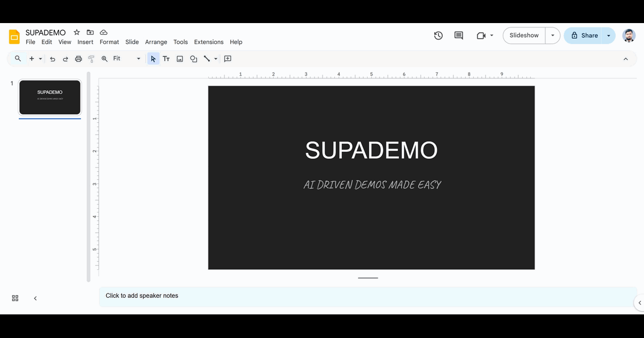The height and width of the screenshot is (338, 644).
Task: Open the Tools menu
Action: [x=181, y=42]
